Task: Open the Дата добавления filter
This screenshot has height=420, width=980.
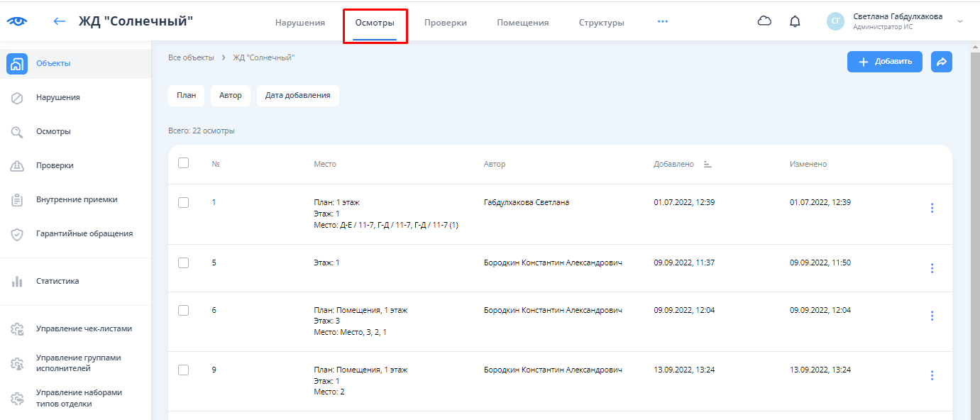Action: point(297,96)
